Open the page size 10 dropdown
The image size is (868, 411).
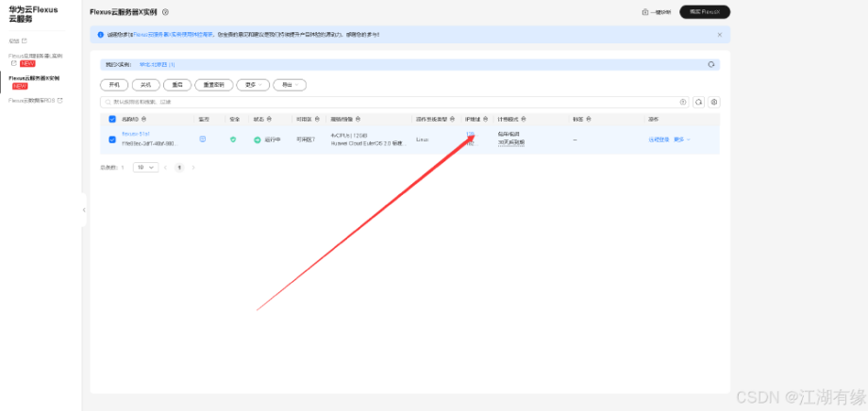click(x=145, y=167)
